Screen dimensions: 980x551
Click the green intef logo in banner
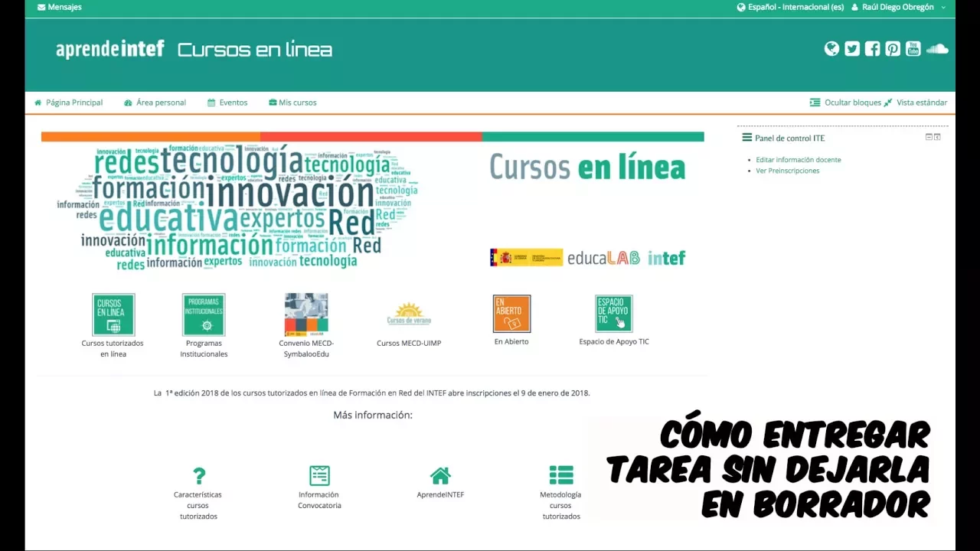666,258
